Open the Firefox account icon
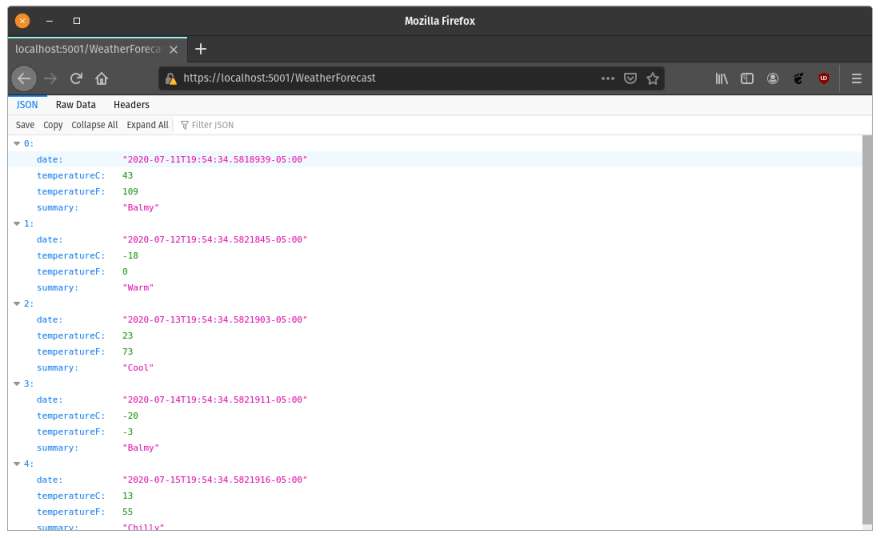Image resolution: width=880 pixels, height=538 pixels. (773, 79)
